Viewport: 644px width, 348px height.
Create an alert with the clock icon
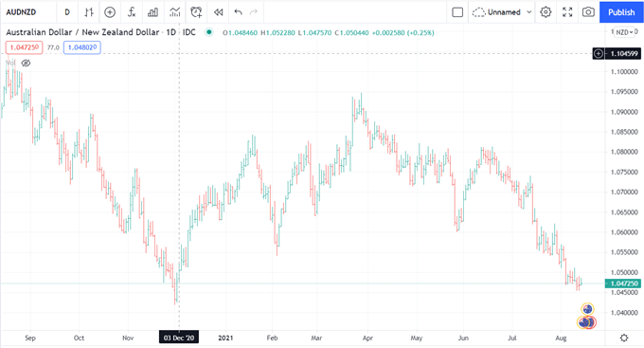[196, 12]
